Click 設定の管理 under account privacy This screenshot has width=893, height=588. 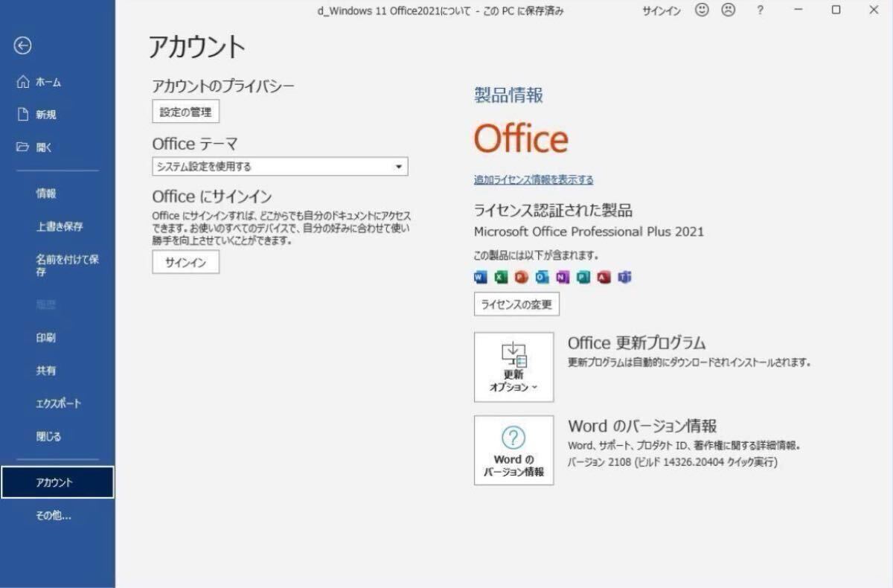point(185,111)
